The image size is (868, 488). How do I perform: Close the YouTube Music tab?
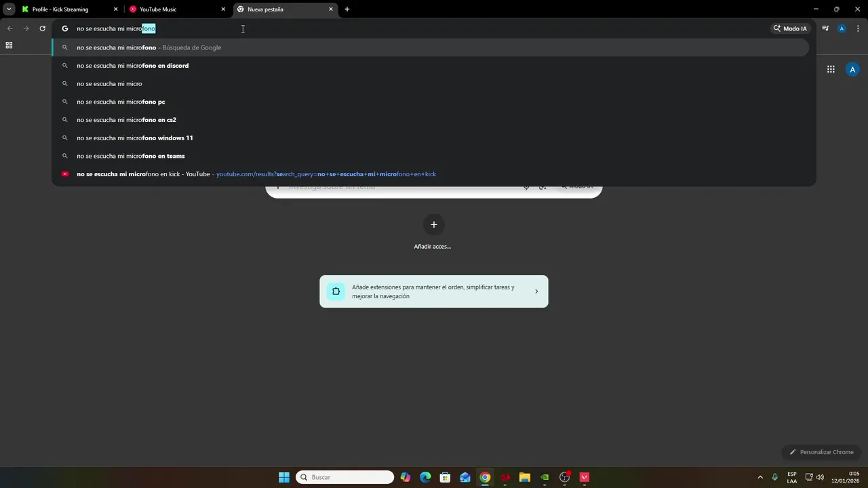coord(223,9)
